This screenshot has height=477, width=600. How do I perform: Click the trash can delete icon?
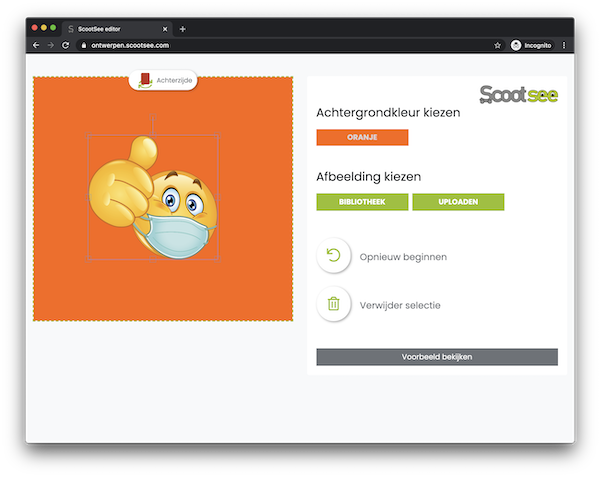point(333,304)
